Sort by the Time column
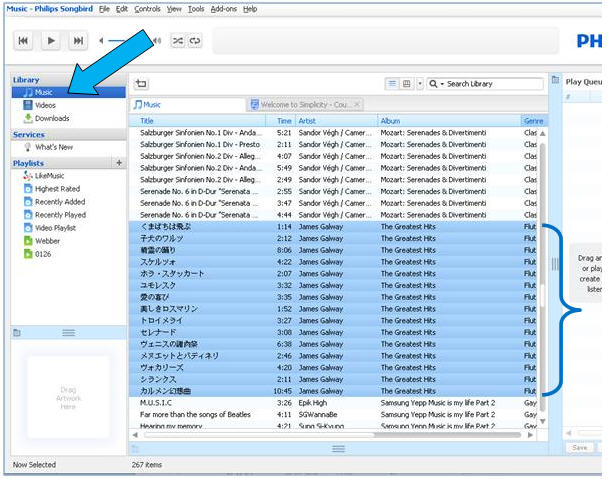 click(281, 121)
